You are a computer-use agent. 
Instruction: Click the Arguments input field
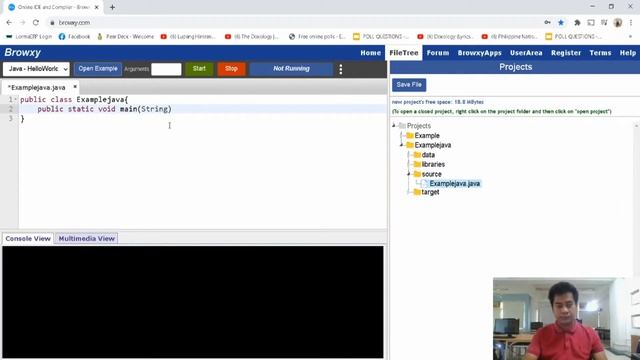tap(166, 69)
